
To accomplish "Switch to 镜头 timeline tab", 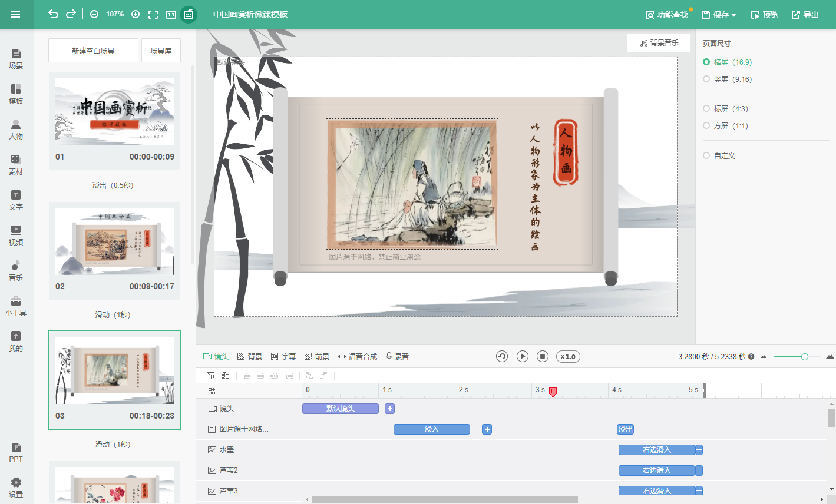I will (x=216, y=356).
